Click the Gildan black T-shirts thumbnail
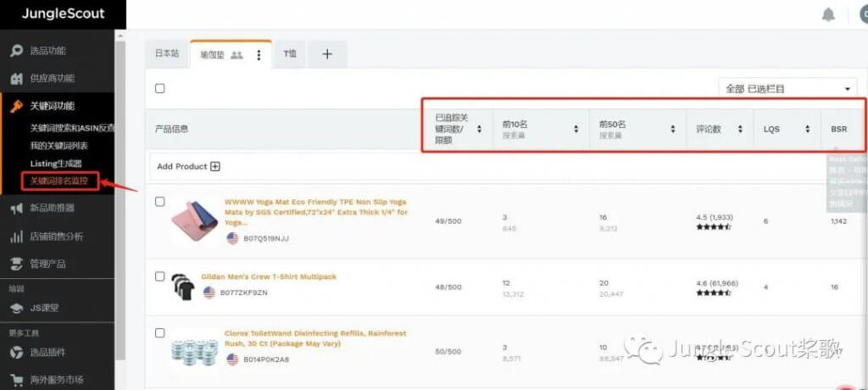This screenshot has width=868, height=390. pyautogui.click(x=183, y=287)
